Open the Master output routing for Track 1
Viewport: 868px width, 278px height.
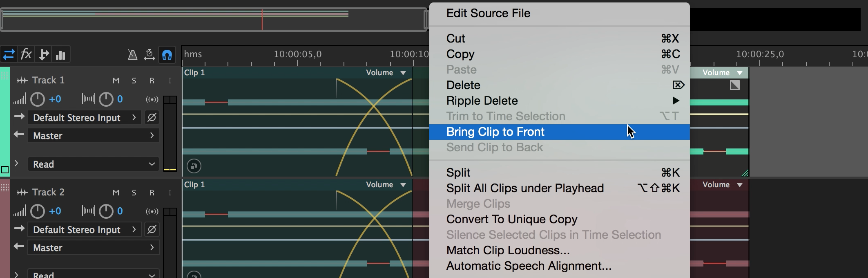(93, 135)
